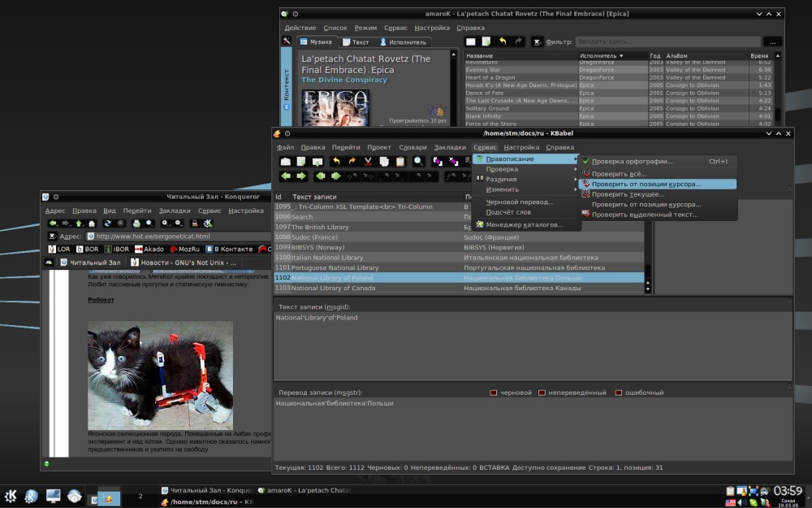Viewport: 812px width, 508px height.
Task: Expand the Проверка submenu in Сервис menu
Action: tap(525, 169)
